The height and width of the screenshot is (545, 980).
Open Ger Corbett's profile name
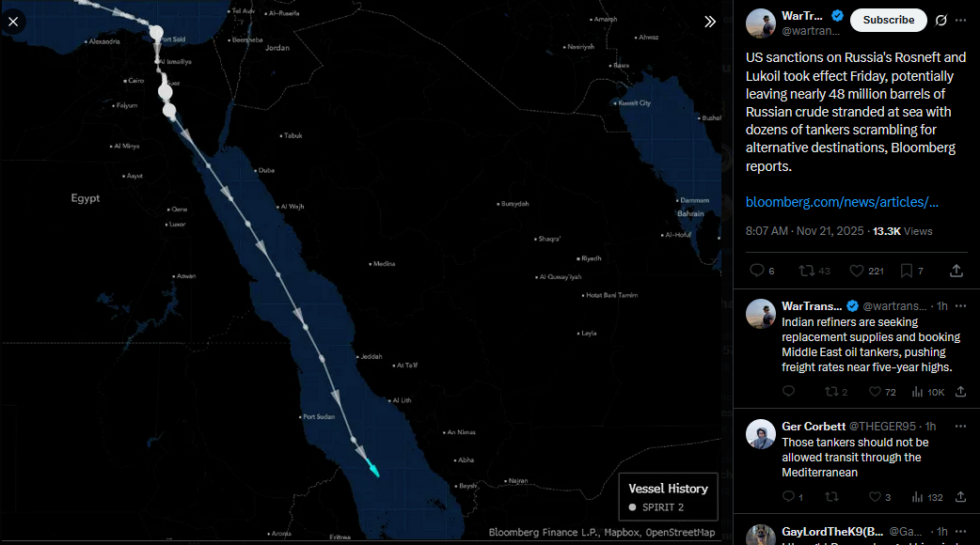tap(814, 427)
